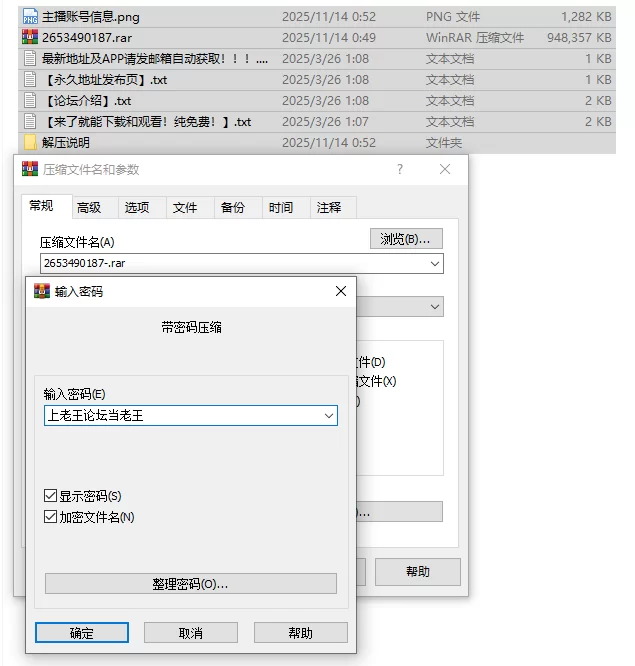Click the icon of 【来了就能下载和观看!纯免费!】.txt
Viewport: 635px width, 666px height.
(x=30, y=121)
